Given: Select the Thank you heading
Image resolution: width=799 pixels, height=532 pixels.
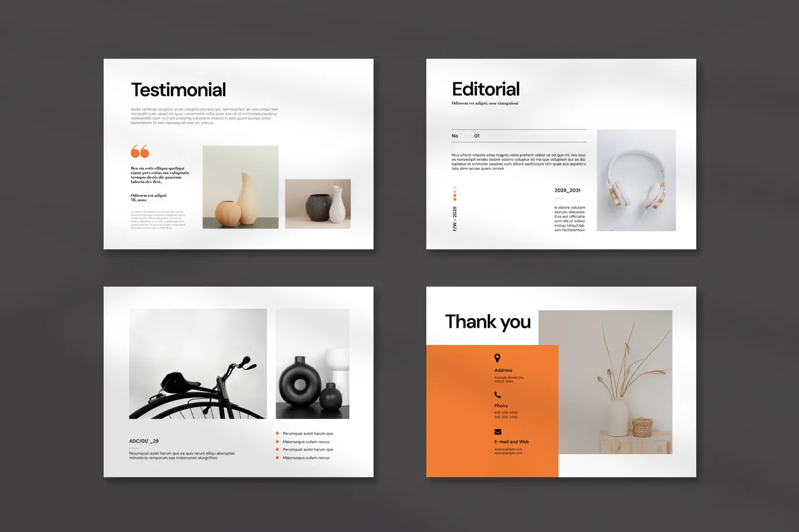Looking at the screenshot, I should (x=488, y=322).
